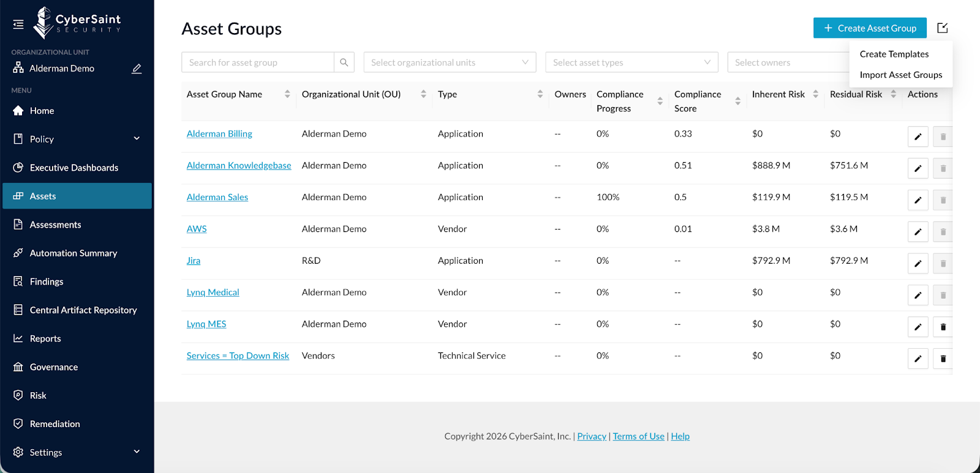Edit the Jira asset group row

918,264
